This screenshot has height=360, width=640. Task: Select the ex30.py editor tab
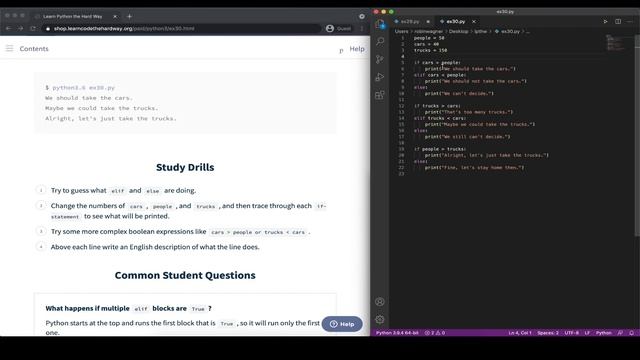[x=456, y=21]
